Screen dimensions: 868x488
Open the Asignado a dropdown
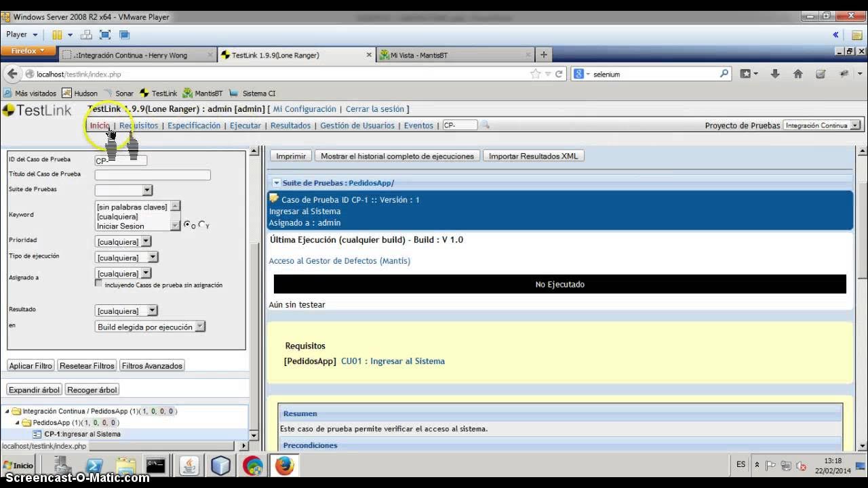point(123,273)
